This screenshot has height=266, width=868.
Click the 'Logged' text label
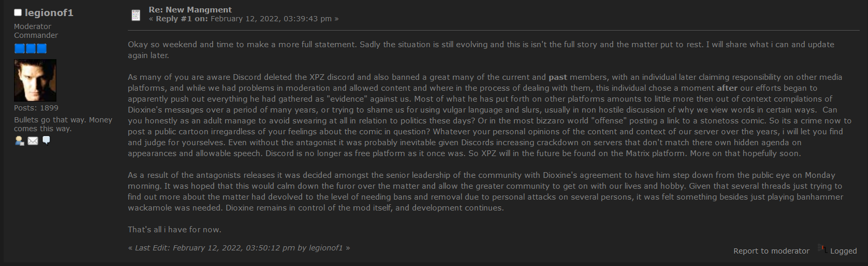coord(844,251)
